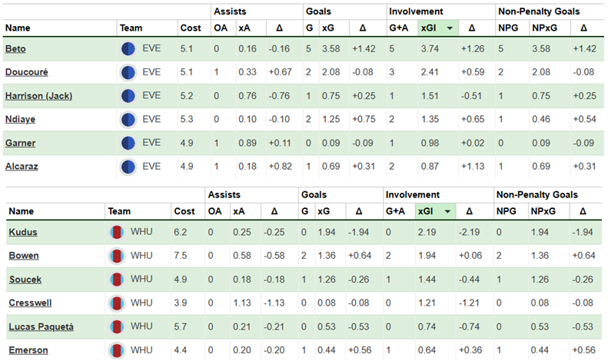Image resolution: width=608 pixels, height=364 pixels.
Task: Click Everton badge in Beto's row
Action: tap(128, 49)
